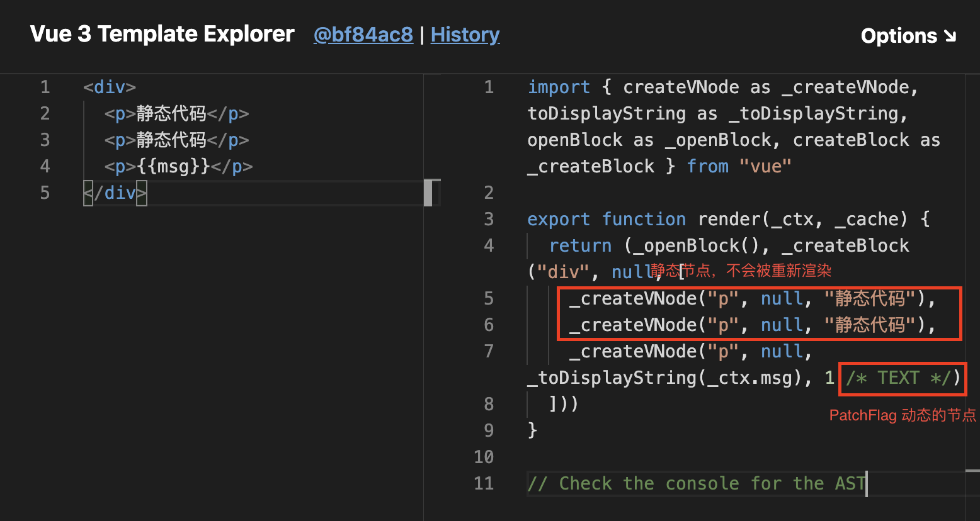The height and width of the screenshot is (521, 980).
Task: Open the @bf84ac8 commit link
Action: (363, 35)
